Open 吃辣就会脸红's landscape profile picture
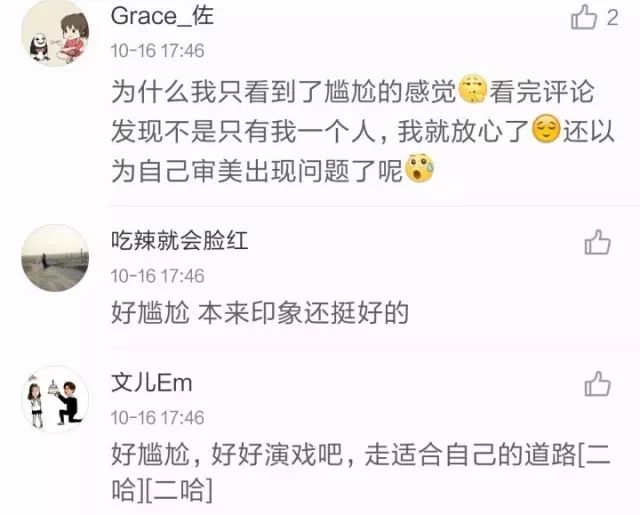Viewport: 640px width, 515px height. click(55, 258)
